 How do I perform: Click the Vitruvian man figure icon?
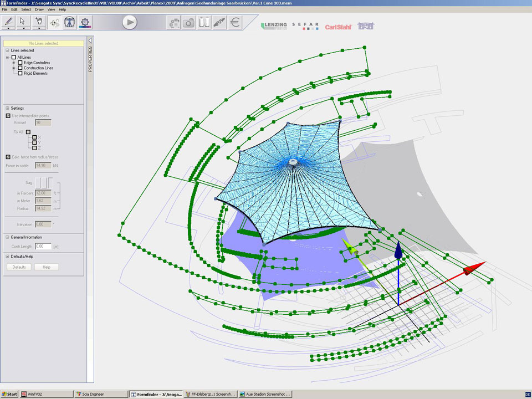(x=70, y=22)
